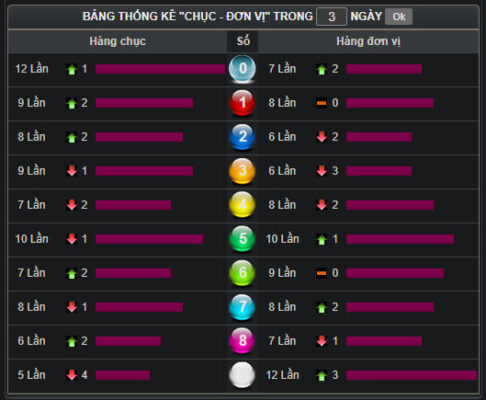The height and width of the screenshot is (400, 486).
Task: Click the 10 Lần units label for number 5
Action: tap(283, 239)
